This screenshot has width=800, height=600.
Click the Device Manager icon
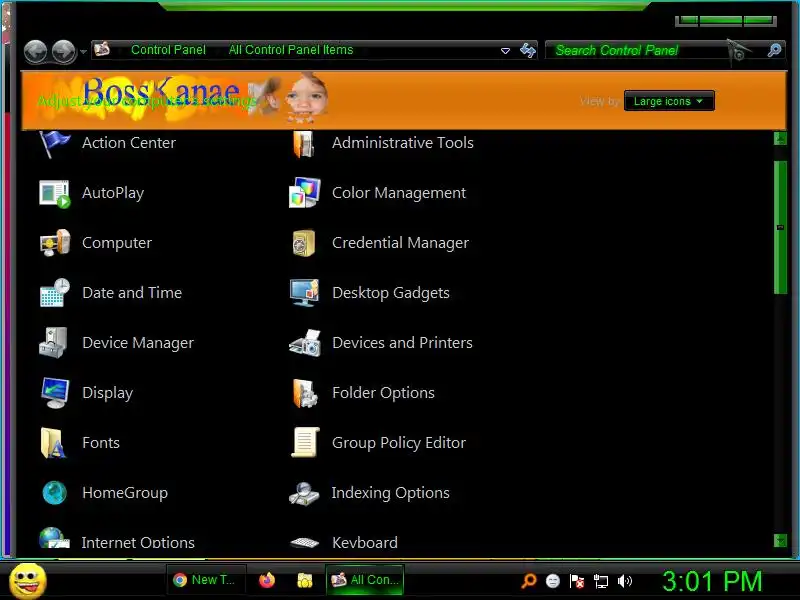click(53, 343)
